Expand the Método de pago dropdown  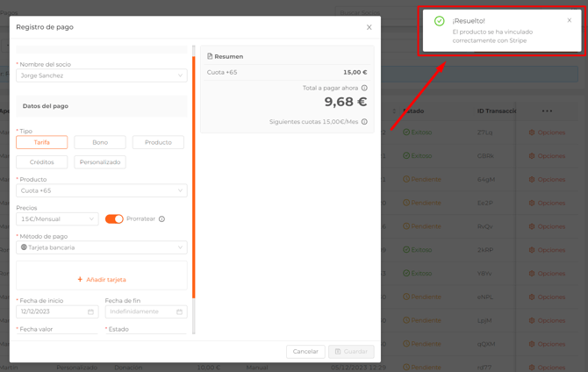point(101,247)
